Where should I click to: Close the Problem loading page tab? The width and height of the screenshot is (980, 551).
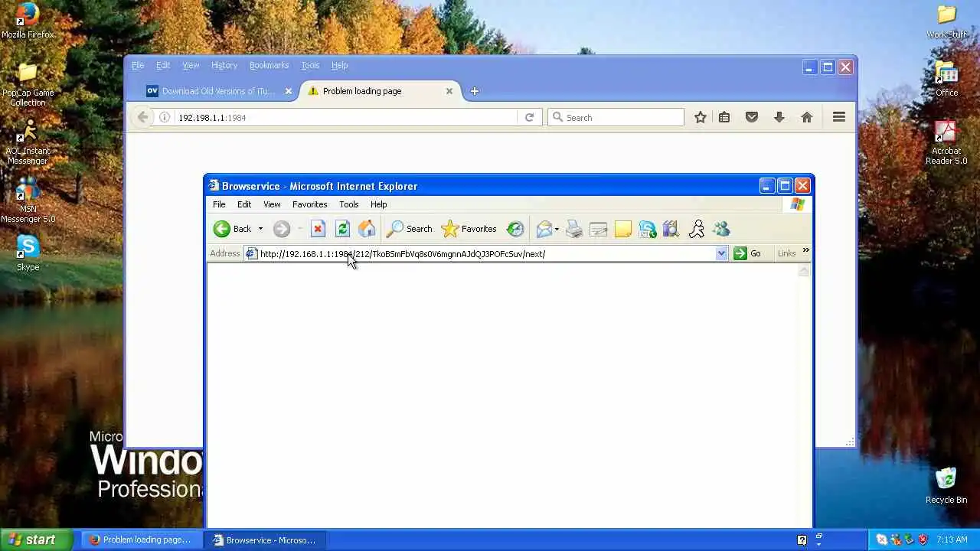(x=449, y=91)
